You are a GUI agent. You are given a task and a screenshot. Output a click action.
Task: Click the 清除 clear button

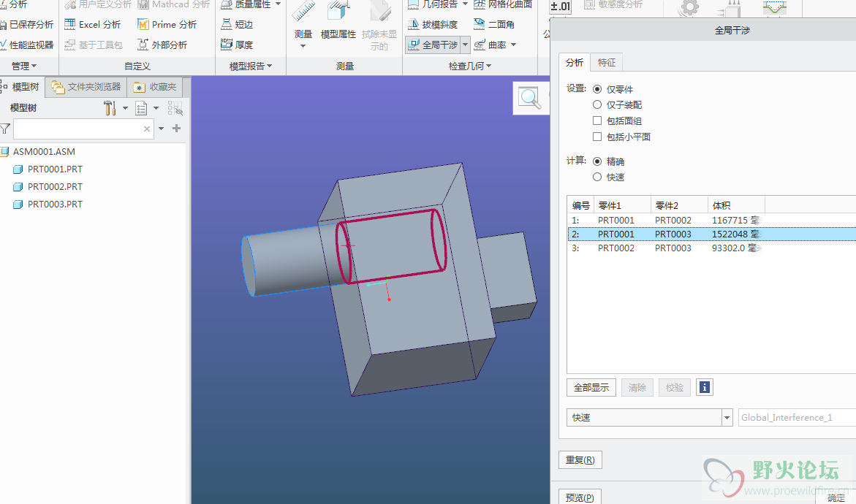pyautogui.click(x=637, y=387)
